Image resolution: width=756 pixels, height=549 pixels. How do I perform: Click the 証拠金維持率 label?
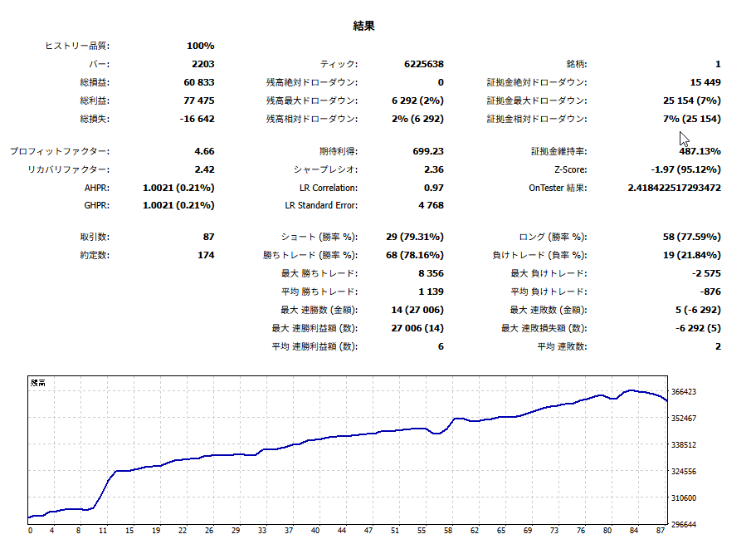[559, 151]
